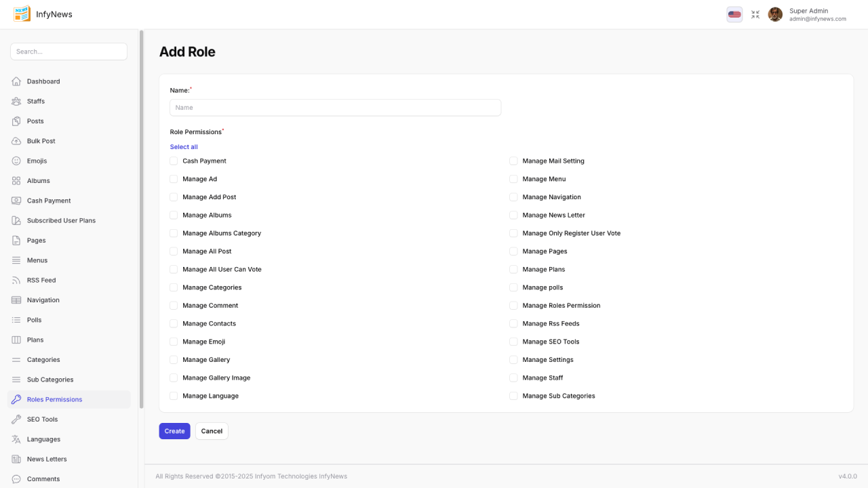Click the Polls list icon
Image resolution: width=868 pixels, height=488 pixels.
pos(16,320)
